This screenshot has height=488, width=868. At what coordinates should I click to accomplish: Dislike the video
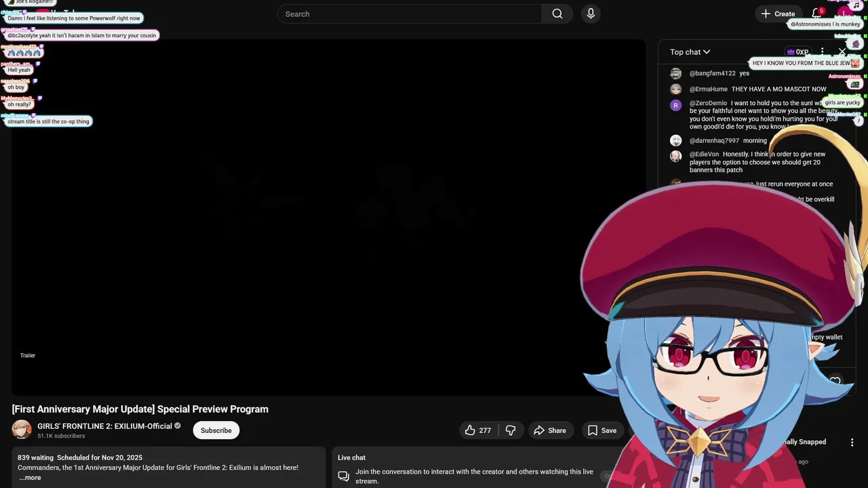511,430
